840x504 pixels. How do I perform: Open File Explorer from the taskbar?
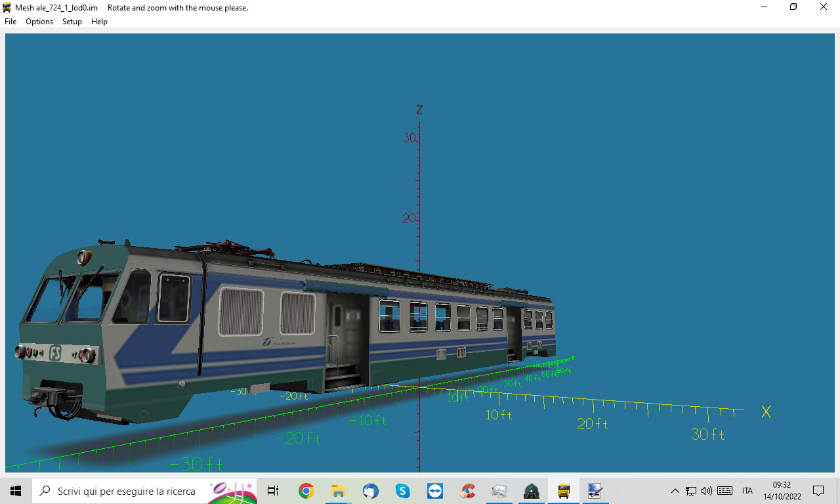(x=338, y=491)
